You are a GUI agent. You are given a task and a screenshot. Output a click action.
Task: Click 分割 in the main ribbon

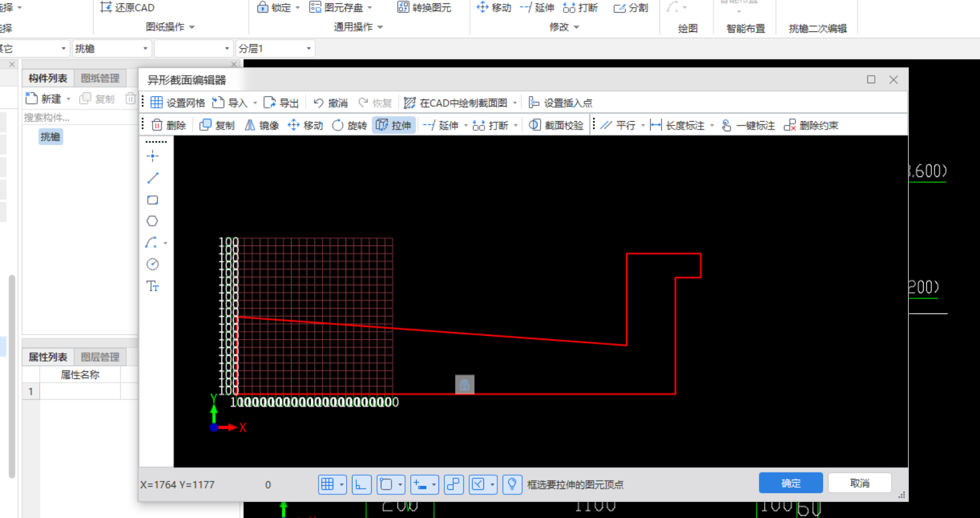[x=631, y=8]
